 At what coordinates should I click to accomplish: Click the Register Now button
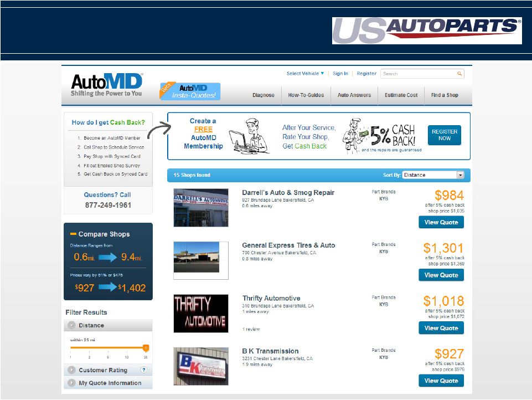point(444,135)
